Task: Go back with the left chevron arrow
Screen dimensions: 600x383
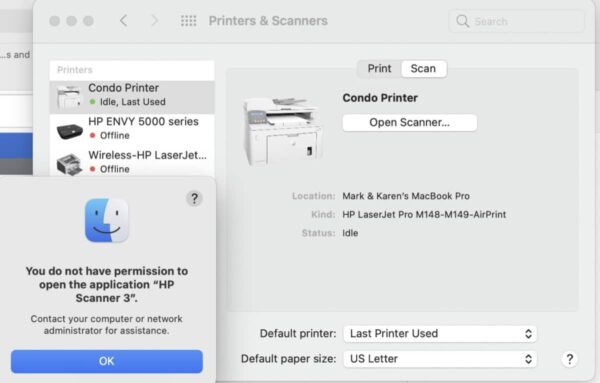Action: point(123,21)
